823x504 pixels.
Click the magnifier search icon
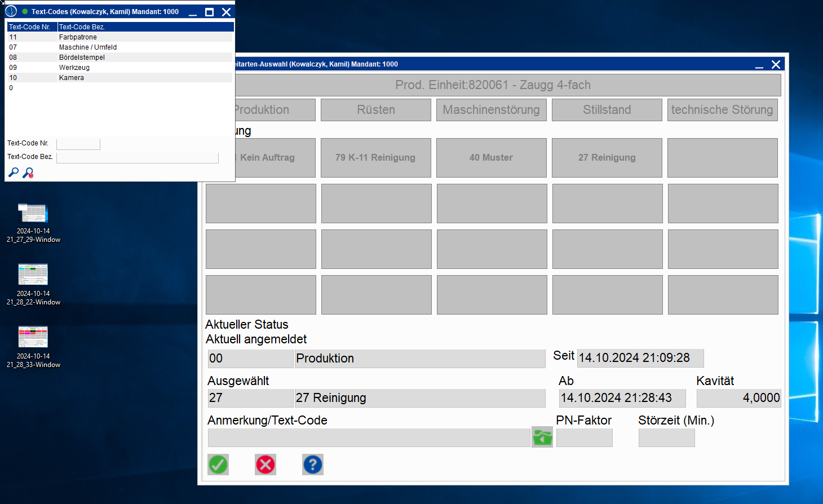(x=14, y=173)
